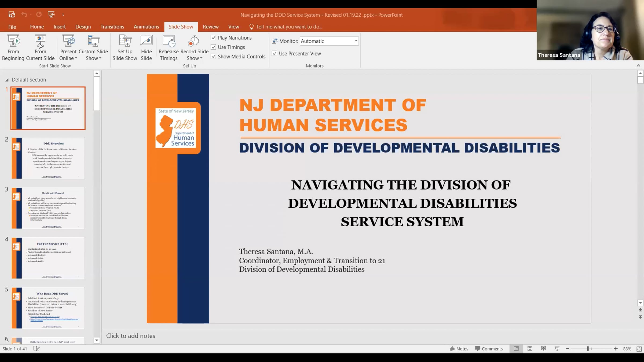Open the Design tab
Image resolution: width=644 pixels, height=362 pixels.
(83, 27)
